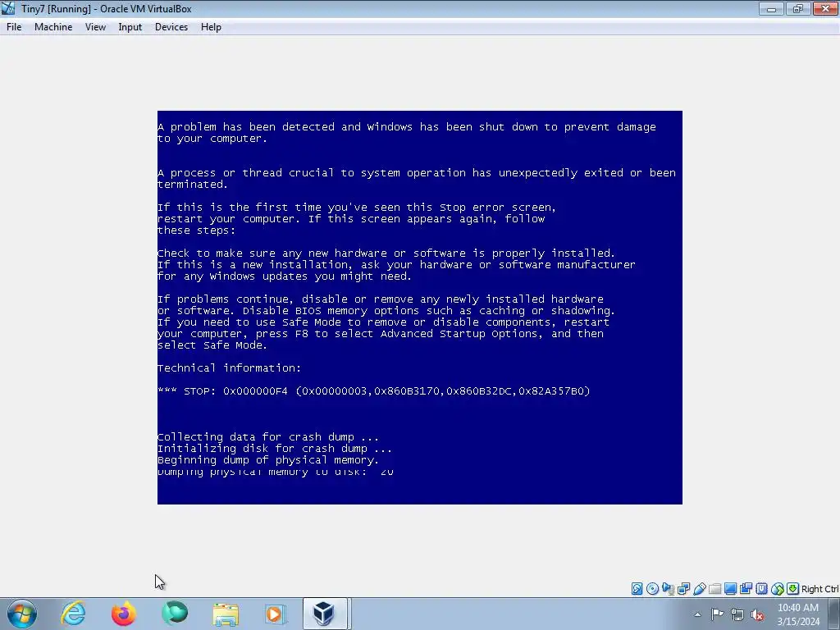The image size is (840, 630).
Task: Open the Input menu
Action: pyautogui.click(x=130, y=27)
